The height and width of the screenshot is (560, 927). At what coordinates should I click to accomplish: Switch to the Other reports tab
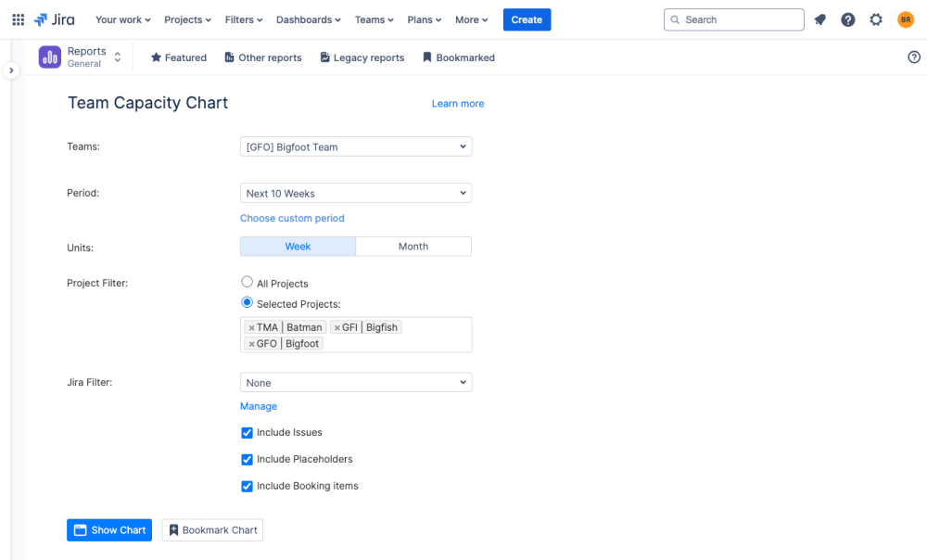click(x=263, y=57)
